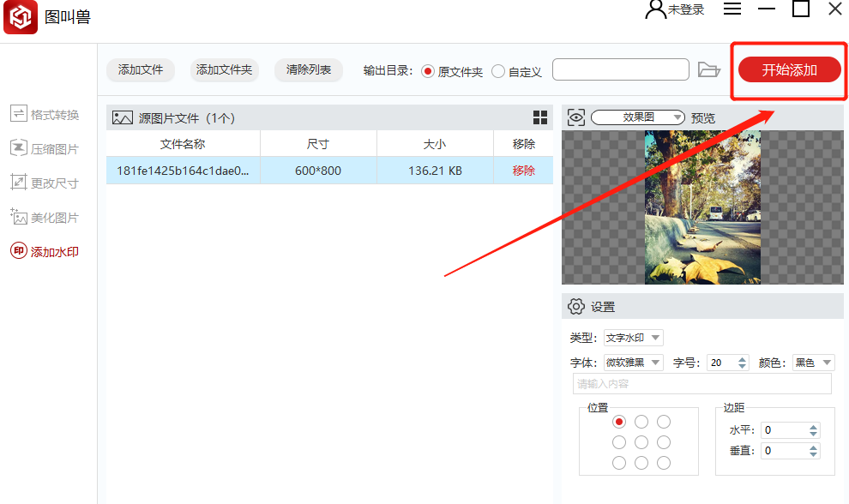This screenshot has width=849, height=504.
Task: Adjust the 垂直 margin stepper
Action: (x=813, y=451)
